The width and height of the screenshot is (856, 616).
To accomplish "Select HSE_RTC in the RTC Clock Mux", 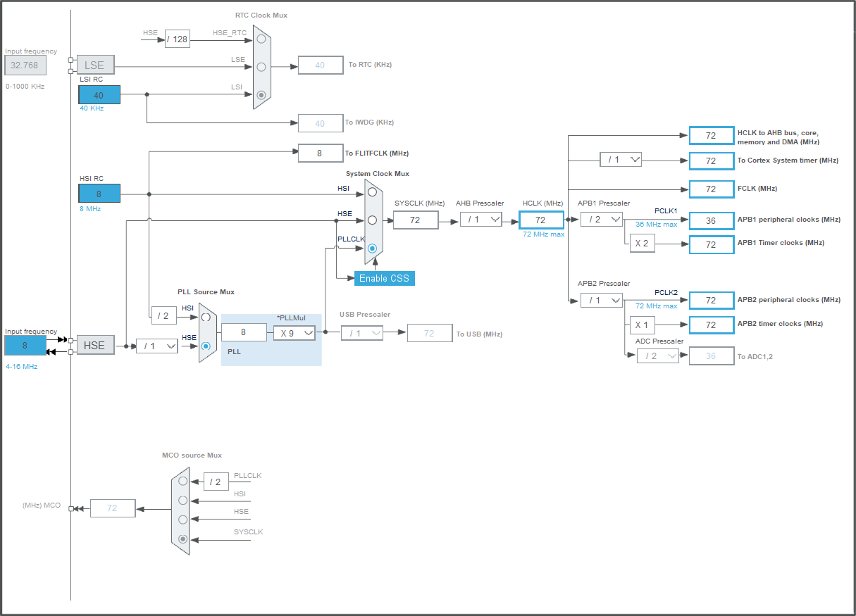I will point(261,39).
